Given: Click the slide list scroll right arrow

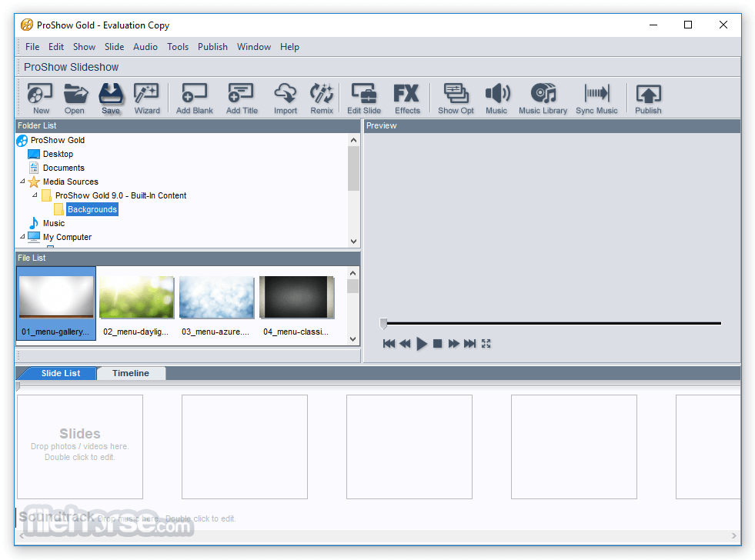Looking at the screenshot, I should click(x=733, y=535).
